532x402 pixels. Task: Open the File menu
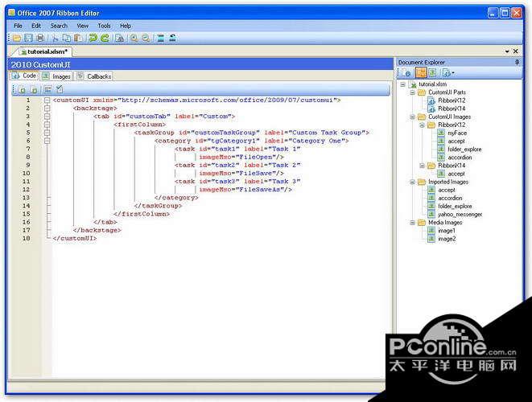(x=18, y=26)
